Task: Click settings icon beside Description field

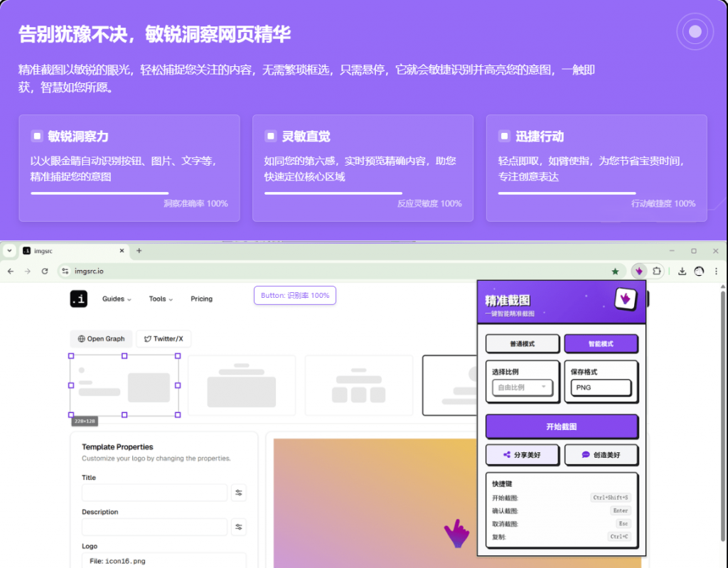Action: [239, 527]
